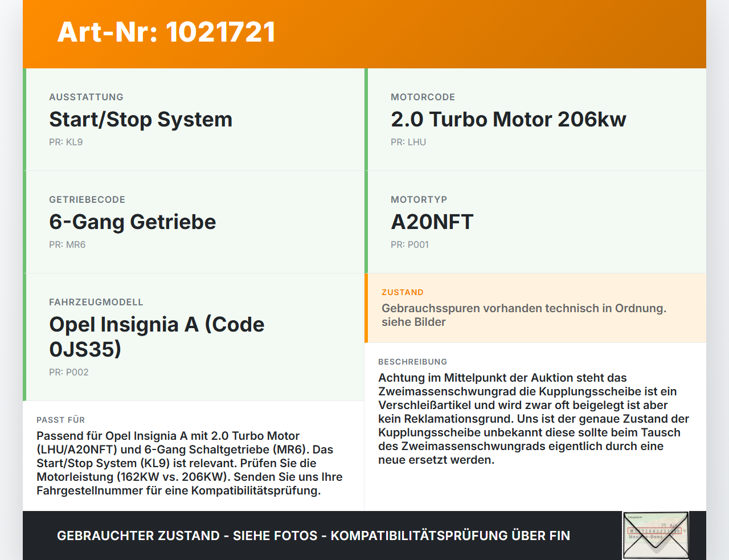This screenshot has height=560, width=729.
Task: Click the text "PR: P001"
Action: click(409, 245)
